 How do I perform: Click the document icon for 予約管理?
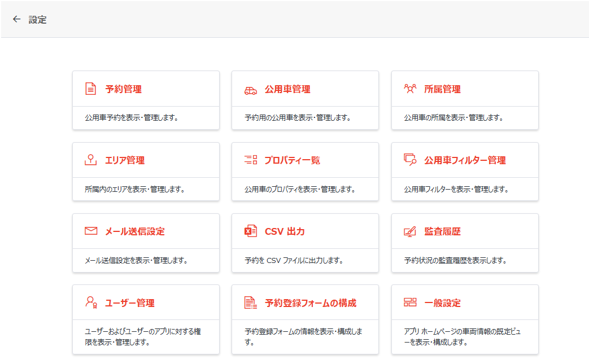[90, 89]
